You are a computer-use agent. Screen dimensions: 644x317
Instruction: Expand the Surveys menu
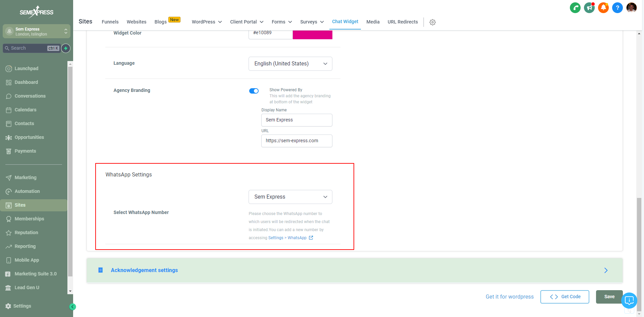(x=312, y=22)
